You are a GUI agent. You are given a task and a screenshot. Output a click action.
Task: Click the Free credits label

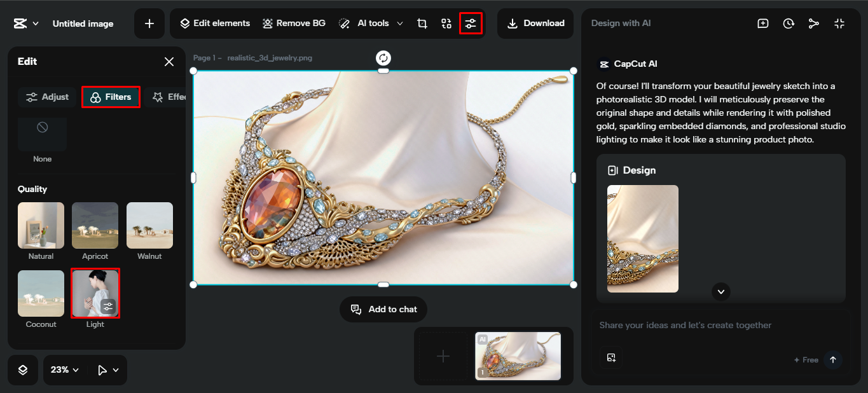[x=806, y=360]
